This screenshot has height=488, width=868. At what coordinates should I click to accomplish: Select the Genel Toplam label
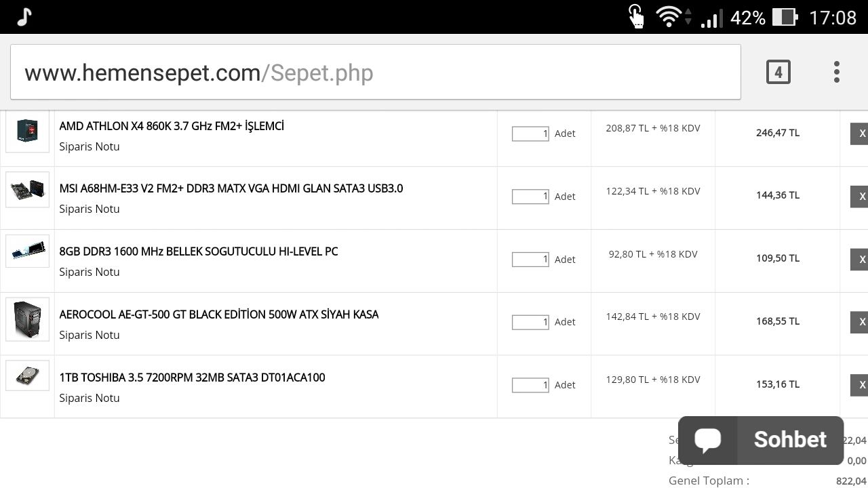click(x=709, y=481)
